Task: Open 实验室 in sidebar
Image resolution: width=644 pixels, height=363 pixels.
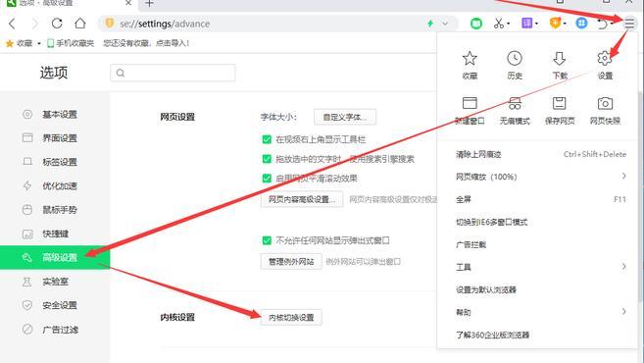Action: point(55,282)
